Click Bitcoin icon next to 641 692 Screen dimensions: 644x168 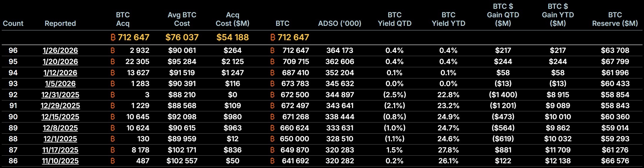pyautogui.click(x=272, y=161)
